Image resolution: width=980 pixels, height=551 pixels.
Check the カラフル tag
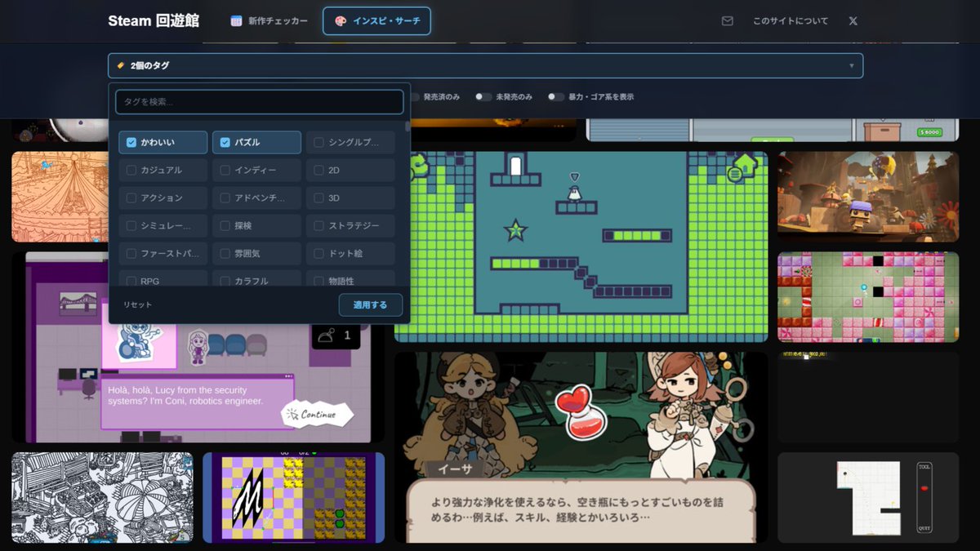pyautogui.click(x=256, y=278)
